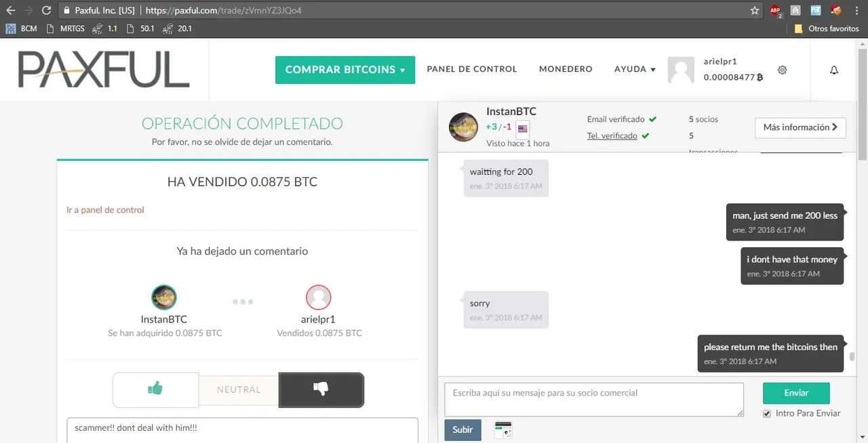The image size is (868, 443).
Task: Open the attached screenshot thumbnail below chat box
Action: [x=502, y=430]
